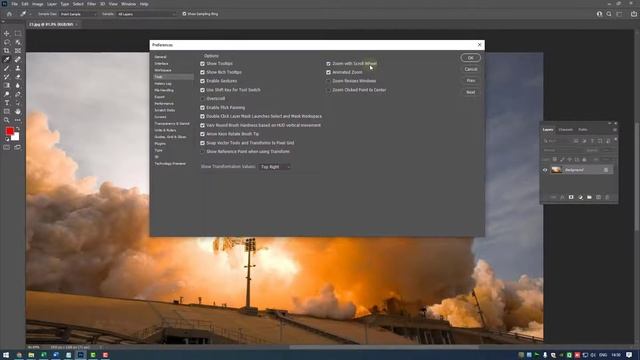Click the Next button
Image resolution: width=640 pixels, height=360 pixels.
tap(471, 92)
